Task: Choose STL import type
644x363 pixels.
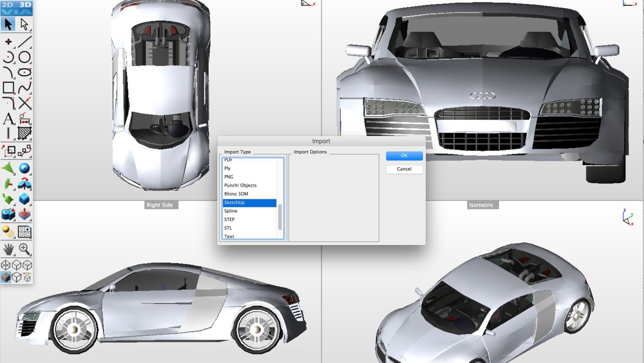Action: pyautogui.click(x=249, y=228)
